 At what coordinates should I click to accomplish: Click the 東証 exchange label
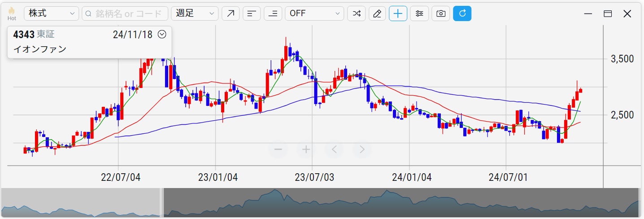point(46,35)
